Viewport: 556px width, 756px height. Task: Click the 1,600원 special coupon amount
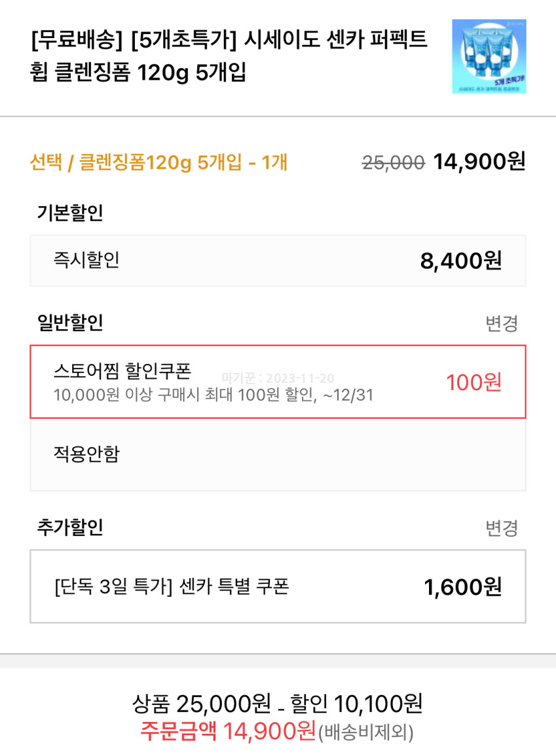coord(462,587)
